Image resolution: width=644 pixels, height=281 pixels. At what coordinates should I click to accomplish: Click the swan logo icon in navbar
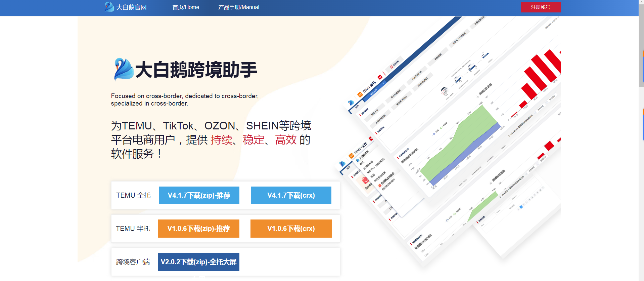pyautogui.click(x=109, y=7)
